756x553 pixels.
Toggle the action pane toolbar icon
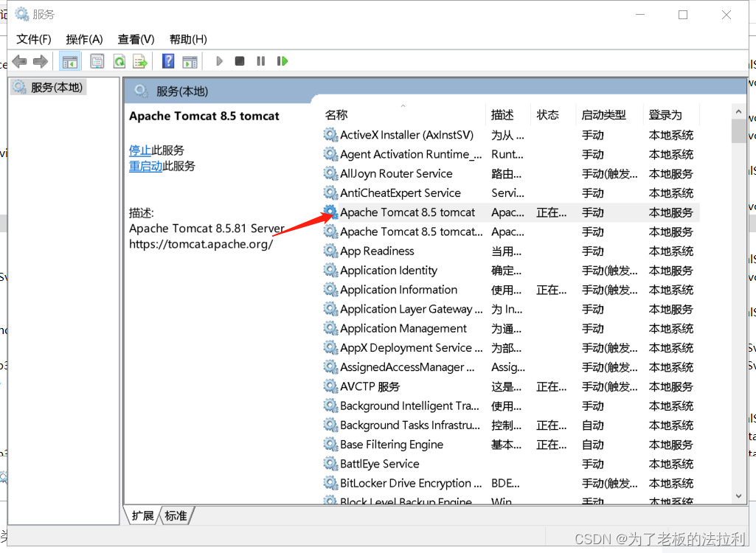tap(190, 61)
